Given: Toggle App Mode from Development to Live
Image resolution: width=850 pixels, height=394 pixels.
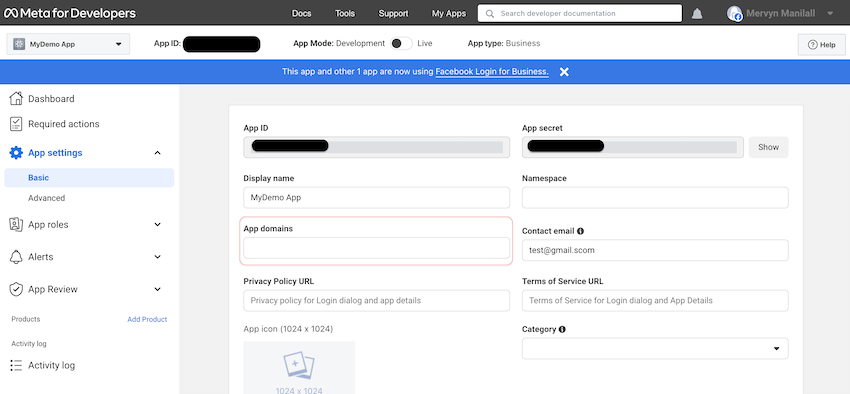Looking at the screenshot, I should tap(401, 43).
